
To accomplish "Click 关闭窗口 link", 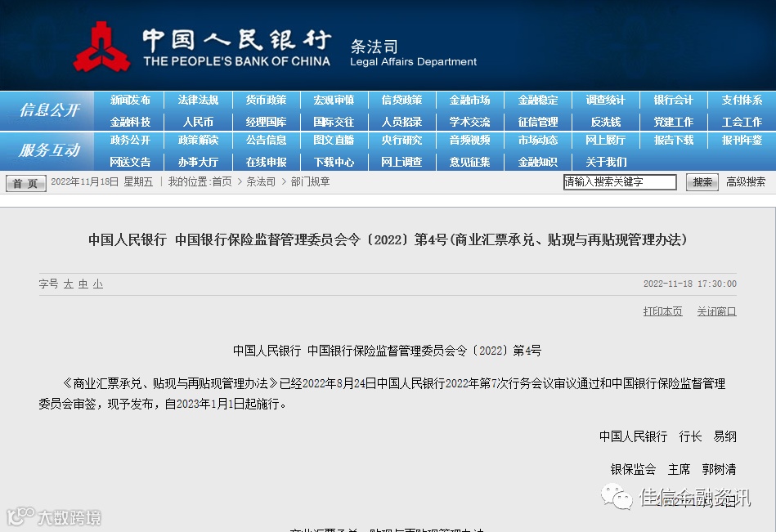I will pyautogui.click(x=716, y=311).
